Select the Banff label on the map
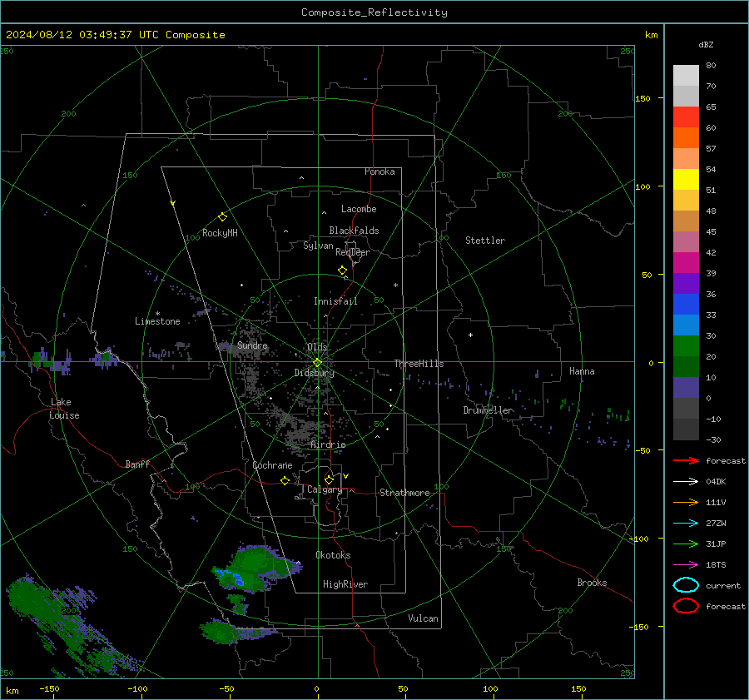749x700 pixels. (x=137, y=464)
